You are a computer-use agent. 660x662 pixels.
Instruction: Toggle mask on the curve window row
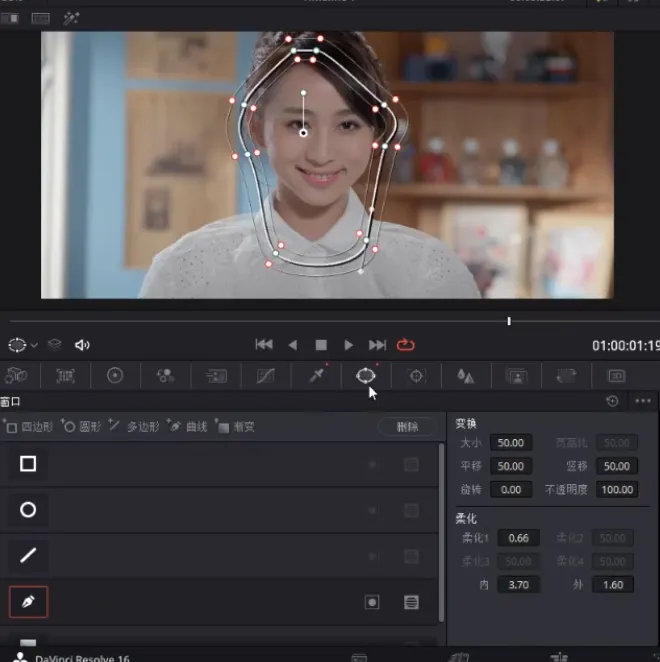[411, 602]
